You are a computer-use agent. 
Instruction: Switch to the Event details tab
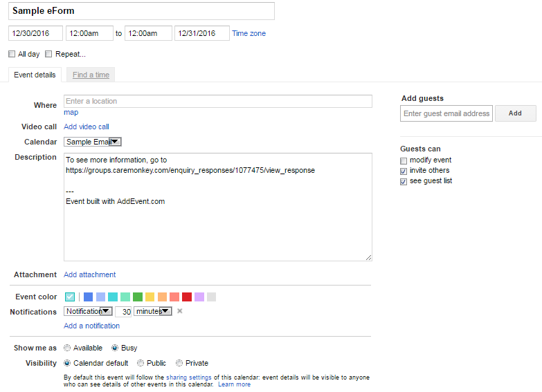pyautogui.click(x=35, y=75)
